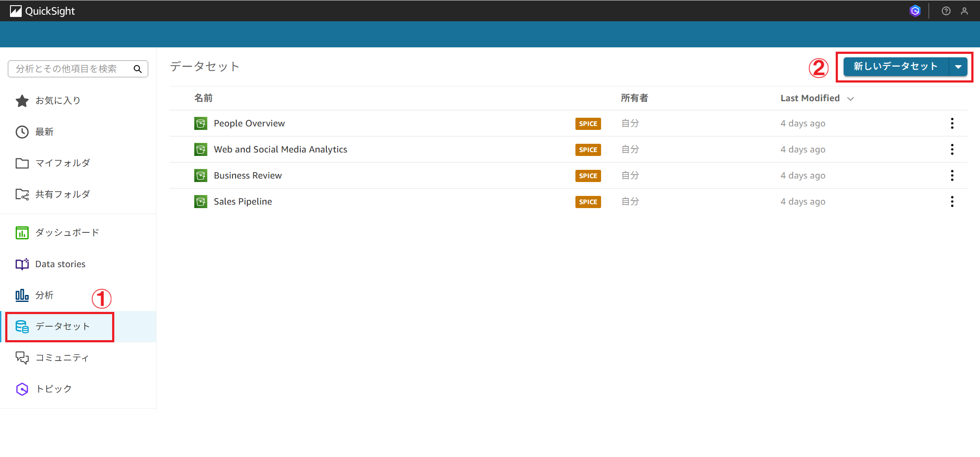The image size is (980, 457).
Task: Click the search magnifier icon
Action: (x=137, y=69)
